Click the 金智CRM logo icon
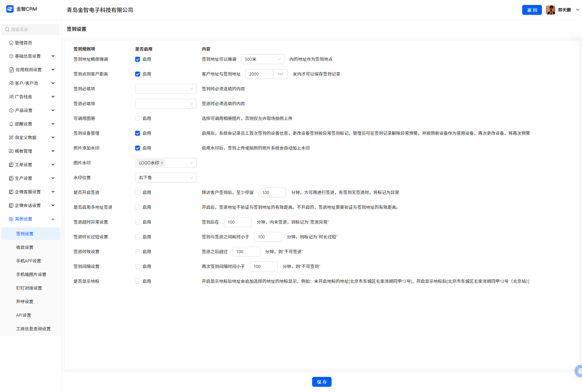This screenshot has width=582, height=392. (10, 9)
